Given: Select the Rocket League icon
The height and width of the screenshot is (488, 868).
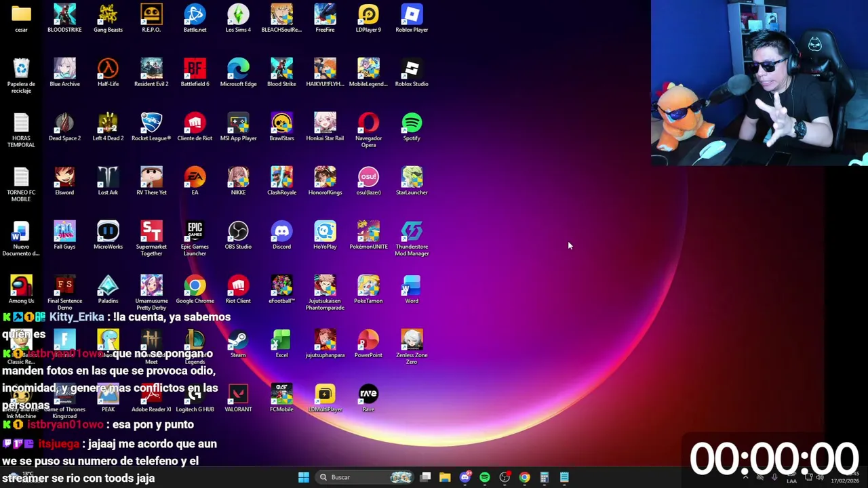Looking at the screenshot, I should [151, 127].
